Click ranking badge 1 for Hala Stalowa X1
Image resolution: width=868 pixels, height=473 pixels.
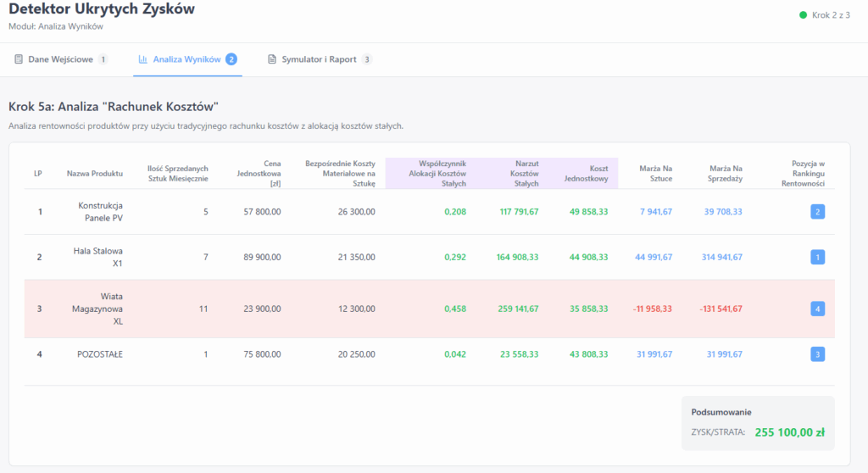pos(817,257)
